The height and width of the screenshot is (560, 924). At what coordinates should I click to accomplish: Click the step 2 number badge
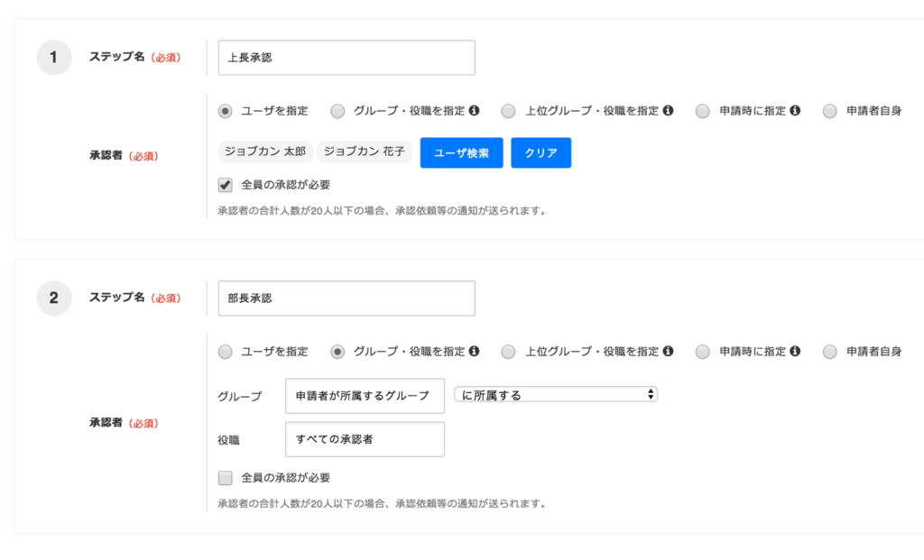pyautogui.click(x=53, y=298)
